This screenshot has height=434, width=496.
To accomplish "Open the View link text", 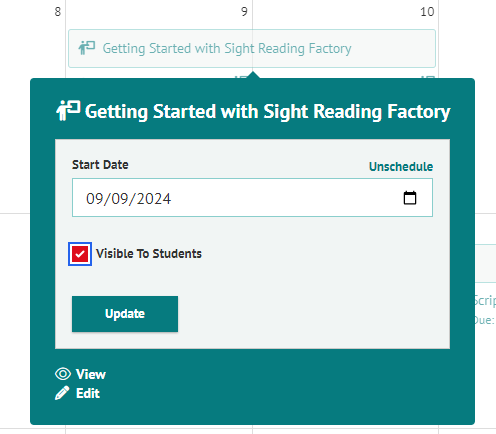I will [91, 374].
